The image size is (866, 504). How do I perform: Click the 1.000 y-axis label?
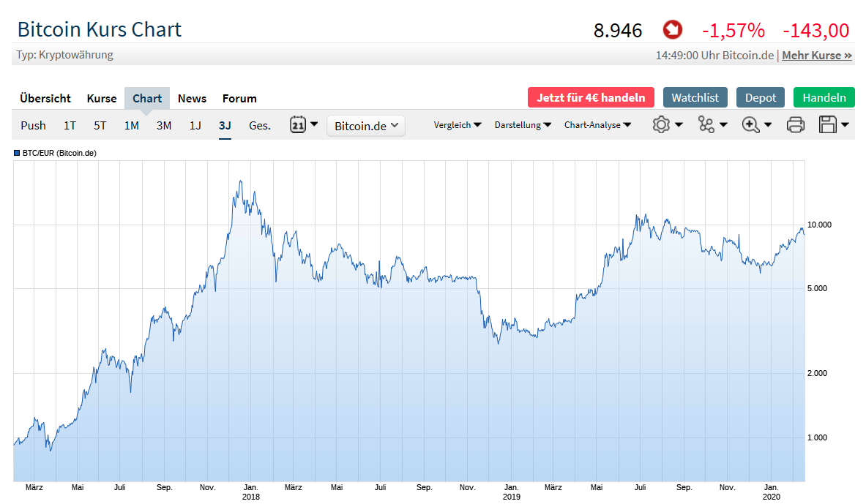coord(818,437)
